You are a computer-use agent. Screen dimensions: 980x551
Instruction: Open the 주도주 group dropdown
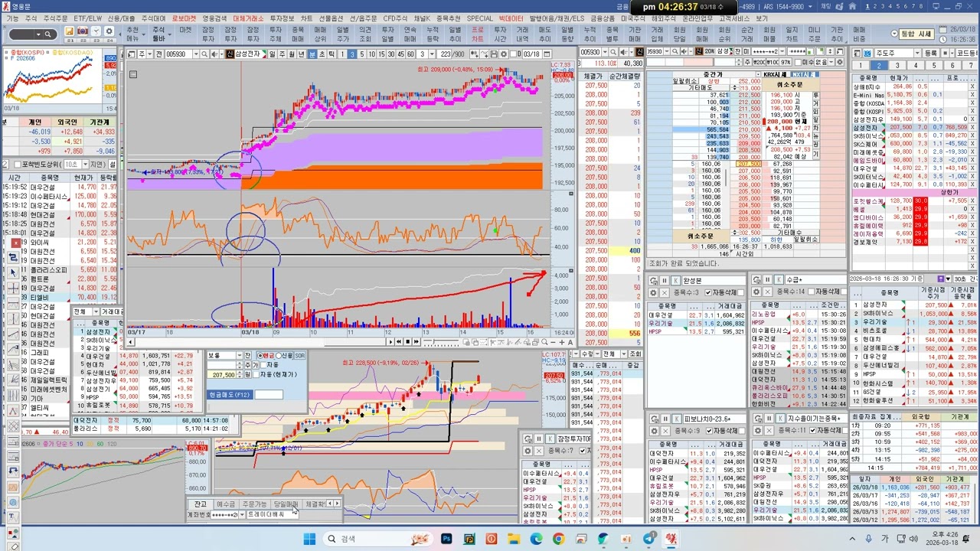click(917, 53)
